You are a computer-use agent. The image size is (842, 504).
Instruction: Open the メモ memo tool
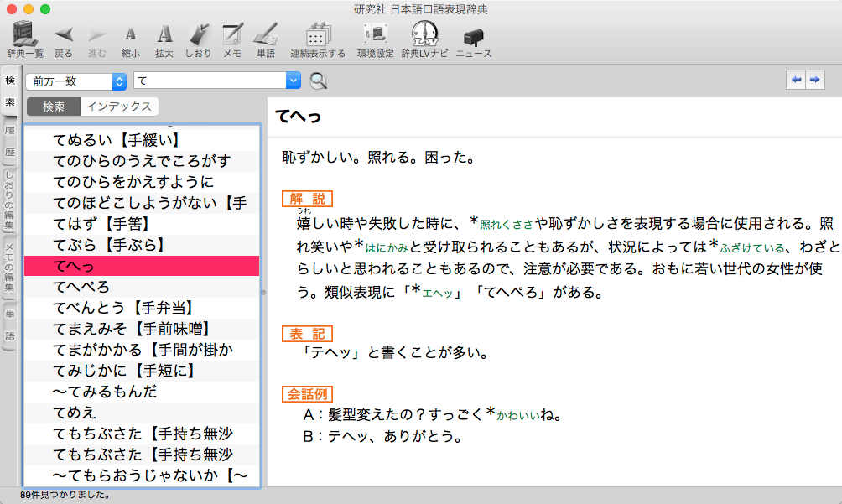232,34
